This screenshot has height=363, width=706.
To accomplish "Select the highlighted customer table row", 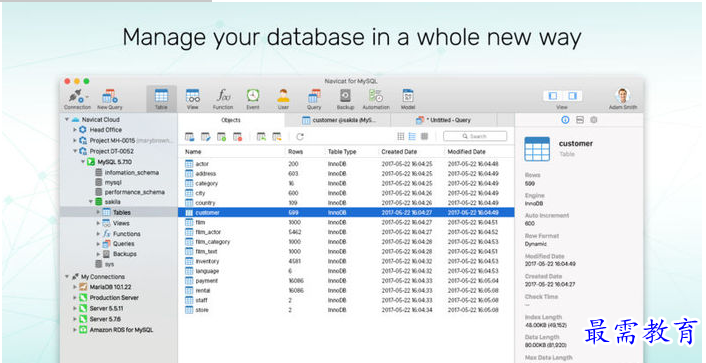I will point(346,213).
